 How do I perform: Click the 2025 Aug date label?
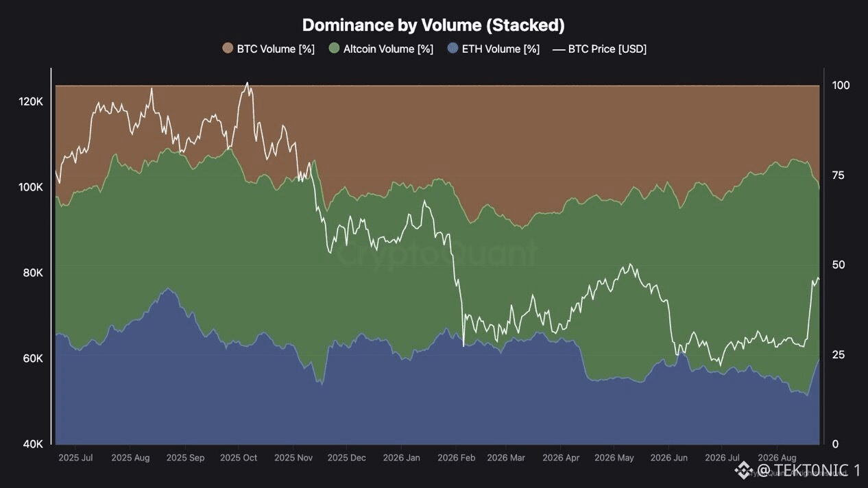(130, 457)
